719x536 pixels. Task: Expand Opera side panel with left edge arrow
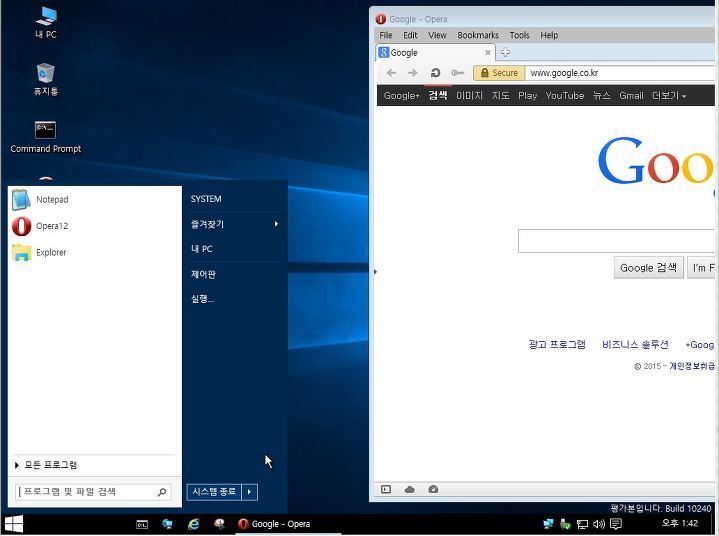pos(375,272)
